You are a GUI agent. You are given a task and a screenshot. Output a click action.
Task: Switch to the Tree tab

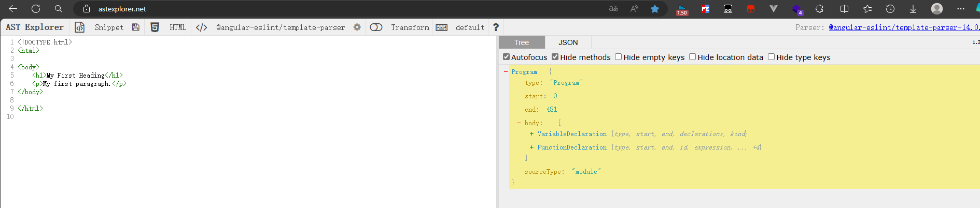coord(522,42)
